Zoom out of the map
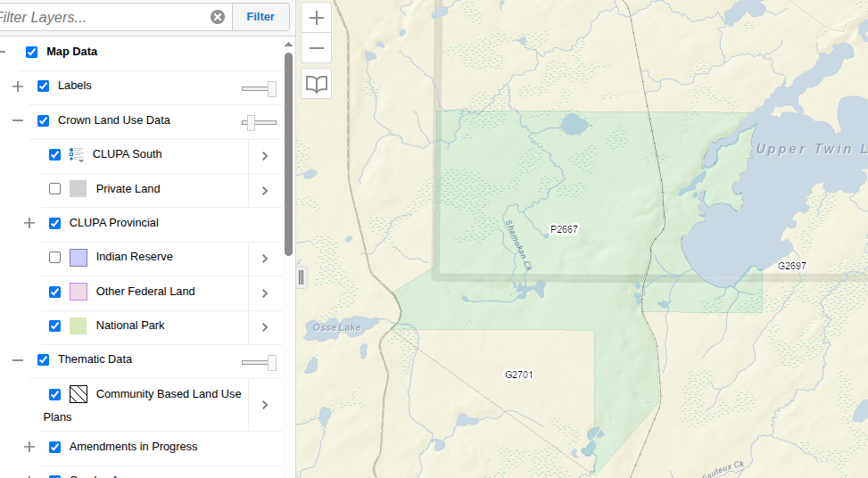 [x=316, y=48]
